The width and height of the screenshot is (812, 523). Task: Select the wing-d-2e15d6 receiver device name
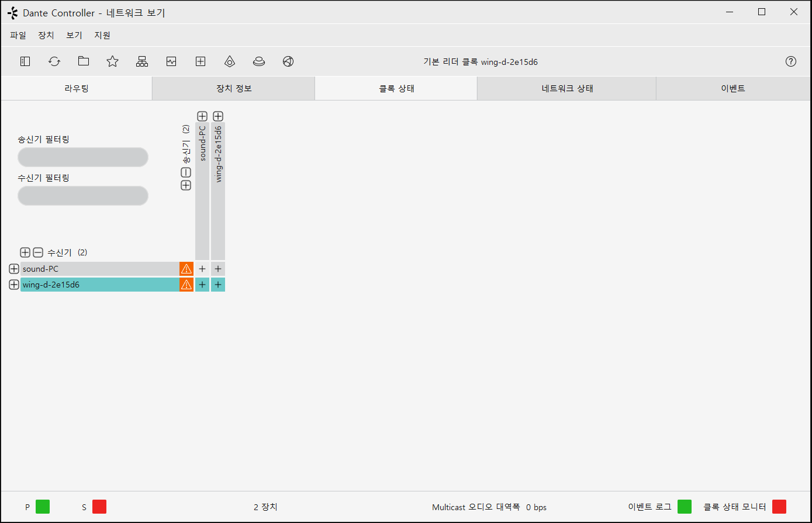[x=51, y=285]
